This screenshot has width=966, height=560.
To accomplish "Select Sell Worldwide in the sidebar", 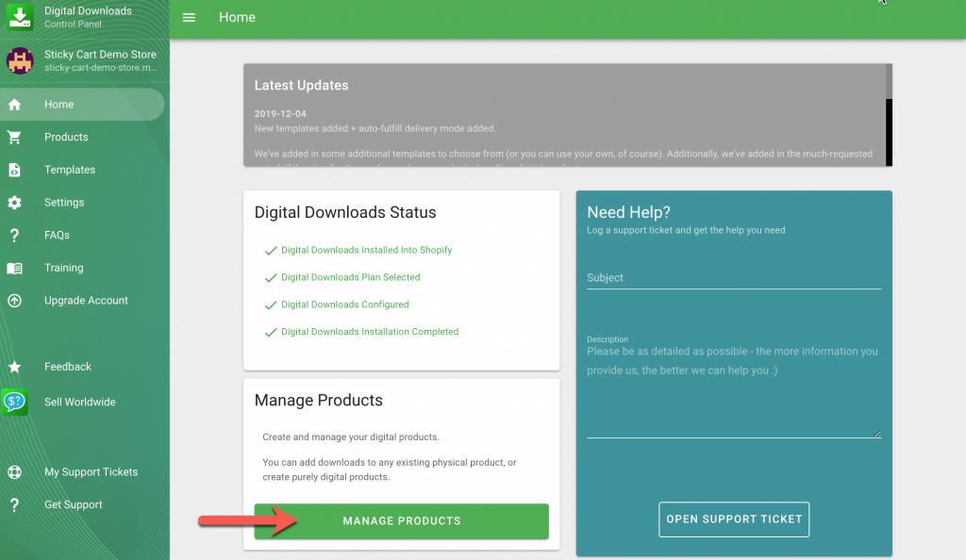I will pyautogui.click(x=84, y=403).
